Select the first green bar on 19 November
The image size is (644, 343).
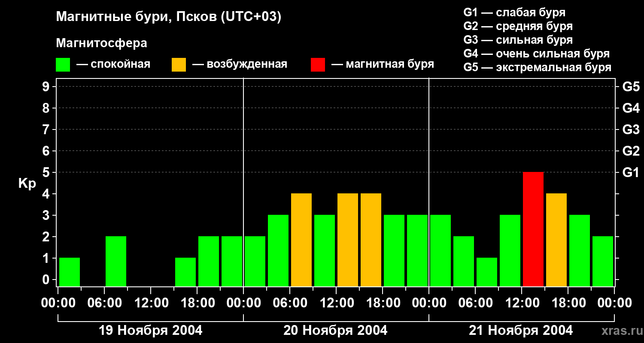point(70,272)
